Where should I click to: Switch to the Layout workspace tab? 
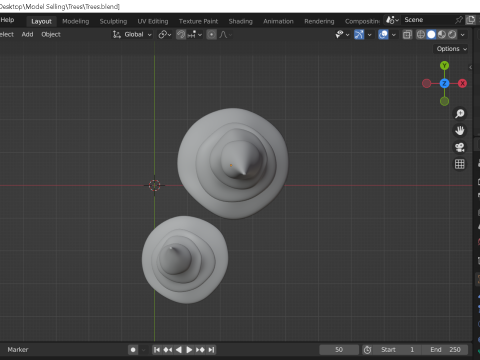41,21
